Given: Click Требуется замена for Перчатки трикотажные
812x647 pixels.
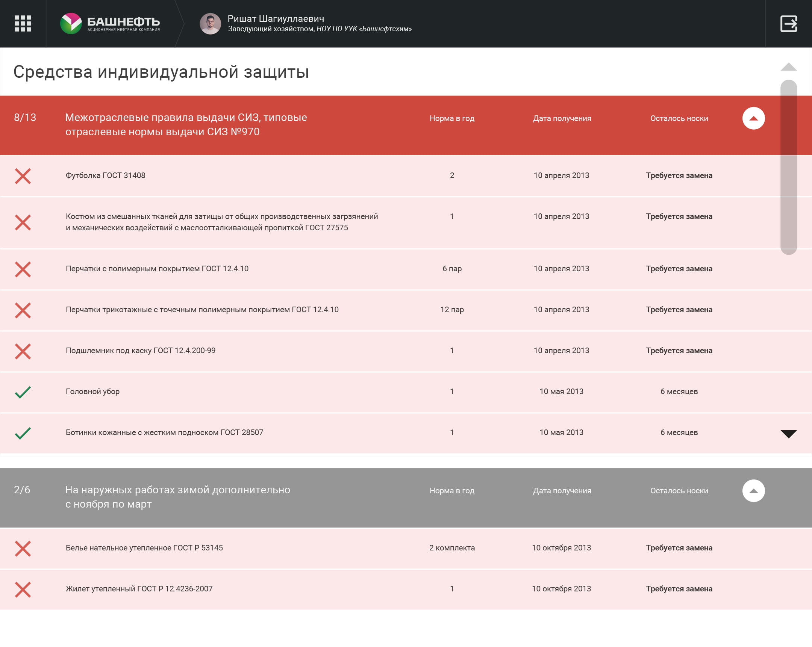Looking at the screenshot, I should (x=679, y=309).
